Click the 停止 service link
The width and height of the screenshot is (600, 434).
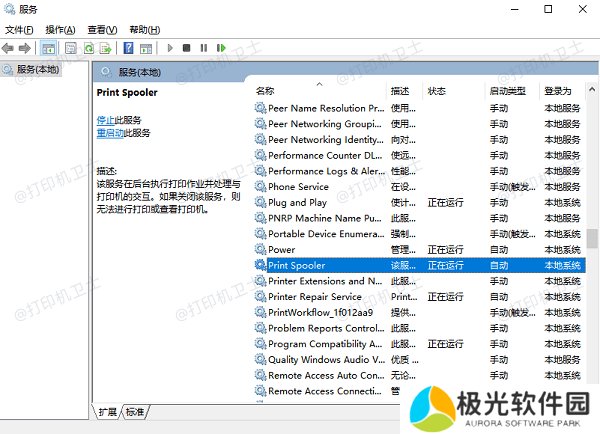105,120
